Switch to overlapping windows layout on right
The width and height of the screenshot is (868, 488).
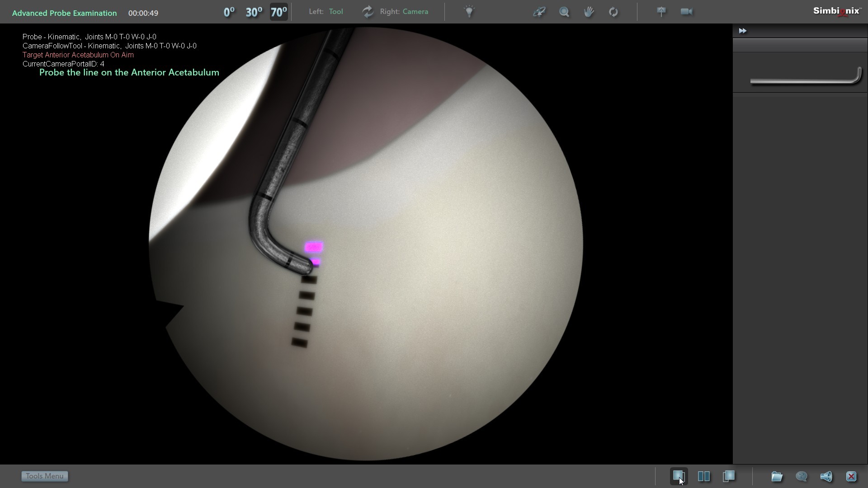point(729,476)
